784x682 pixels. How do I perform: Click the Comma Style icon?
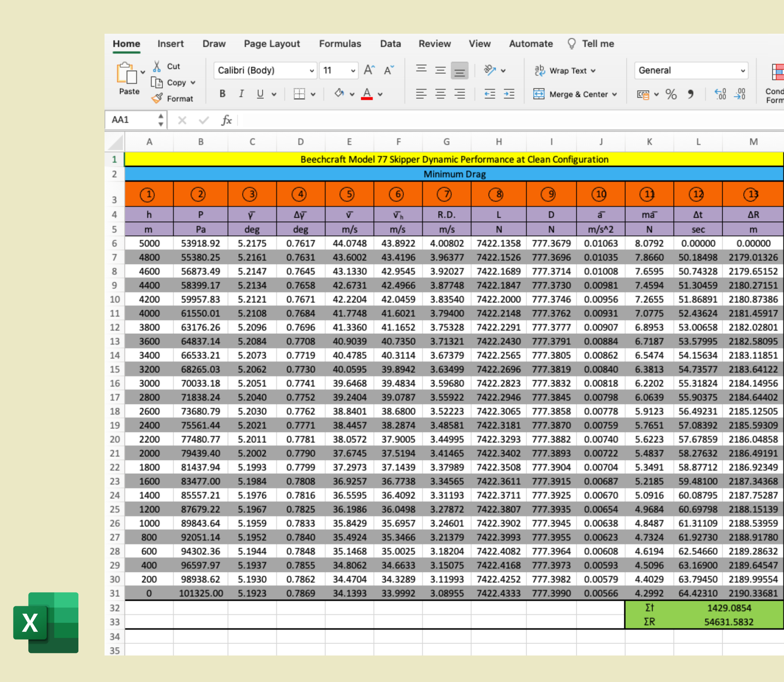(x=690, y=94)
